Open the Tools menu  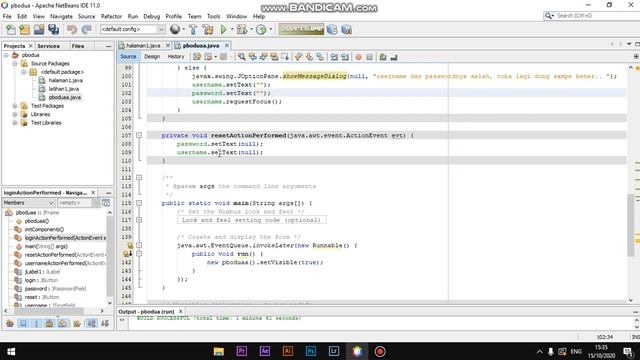(213, 16)
